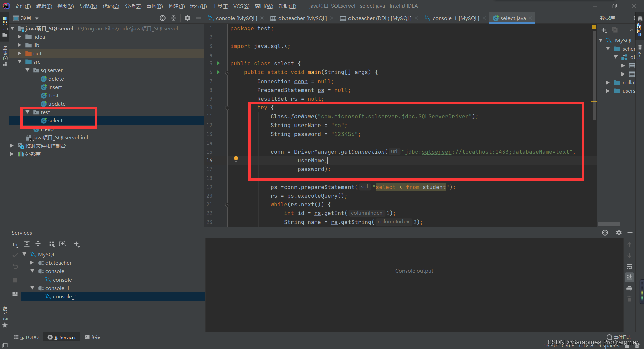Close the db.teacher [MySQL] tab
Image resolution: width=644 pixels, height=349 pixels.
point(332,18)
